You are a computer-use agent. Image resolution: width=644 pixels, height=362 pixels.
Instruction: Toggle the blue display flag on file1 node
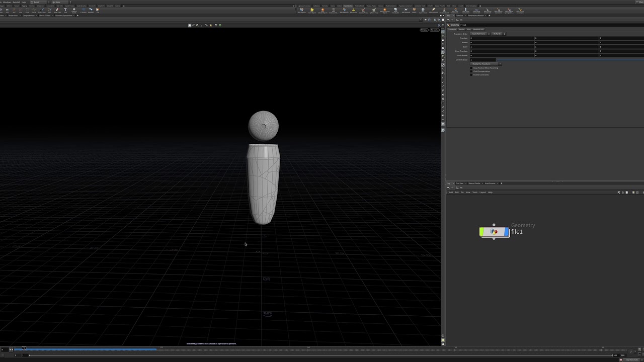[x=507, y=232]
